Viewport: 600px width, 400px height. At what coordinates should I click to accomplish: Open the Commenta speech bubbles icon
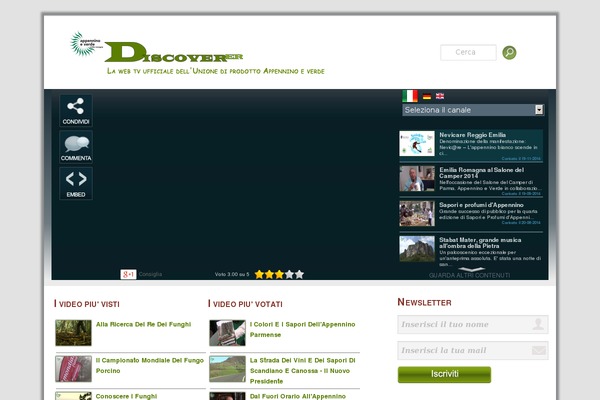coord(76,147)
